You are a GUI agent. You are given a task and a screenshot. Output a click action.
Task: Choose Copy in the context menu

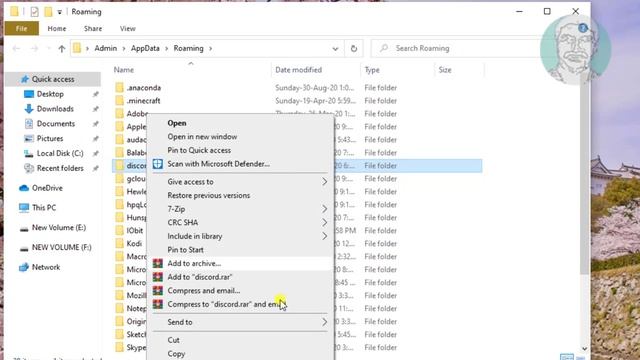click(x=176, y=353)
